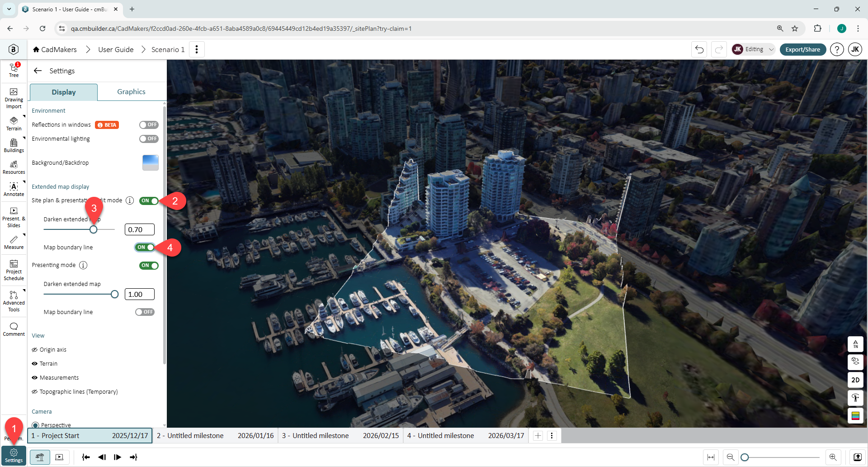
Task: Open milestone options three-dot menu
Action: click(552, 436)
